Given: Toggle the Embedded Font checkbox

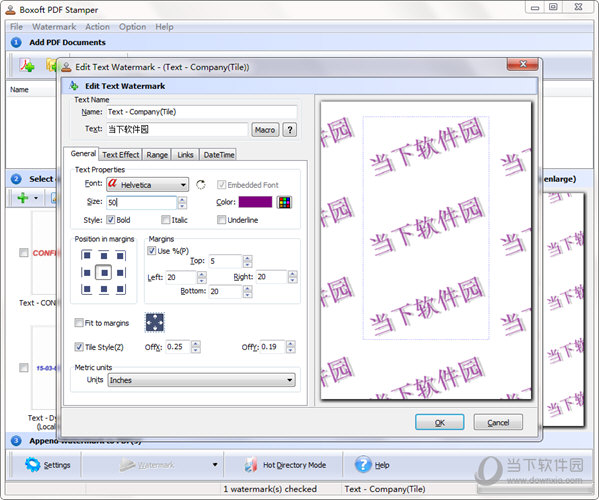Looking at the screenshot, I should point(221,185).
